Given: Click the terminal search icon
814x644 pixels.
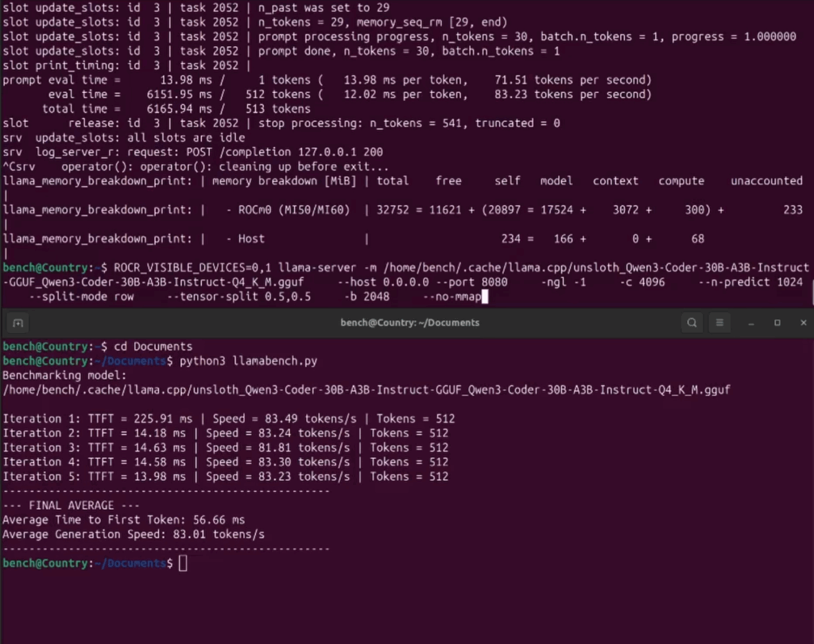Looking at the screenshot, I should point(692,323).
